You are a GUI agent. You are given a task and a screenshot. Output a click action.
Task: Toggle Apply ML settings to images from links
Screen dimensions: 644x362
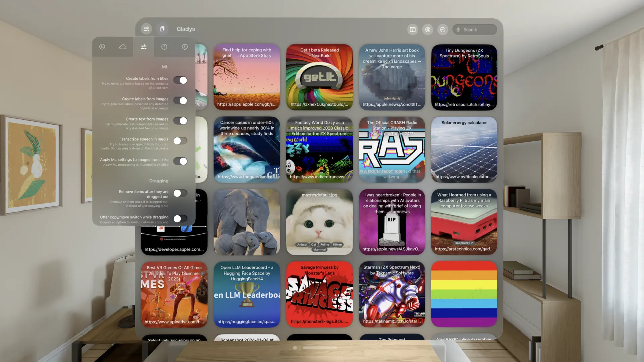click(180, 161)
